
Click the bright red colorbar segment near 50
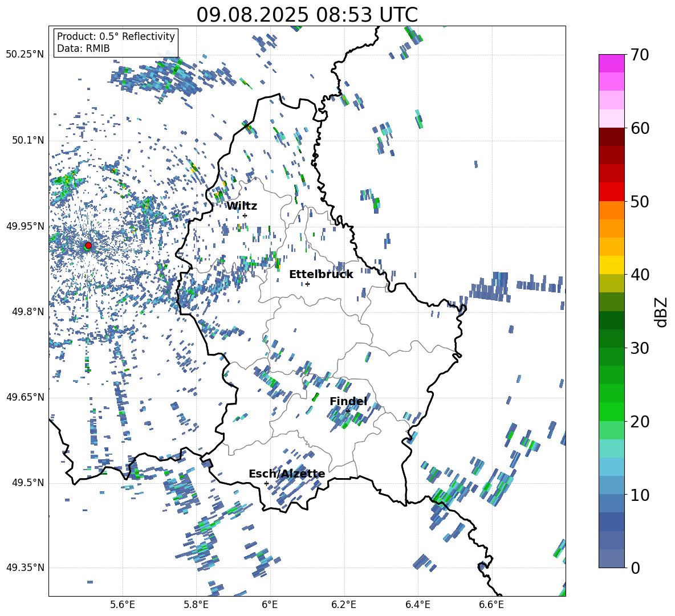coord(611,192)
